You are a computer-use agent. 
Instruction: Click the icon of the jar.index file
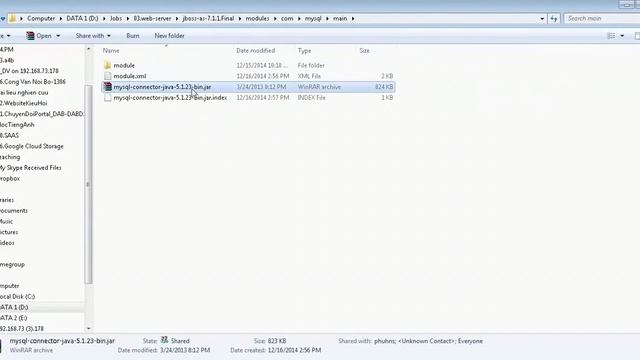(x=107, y=98)
